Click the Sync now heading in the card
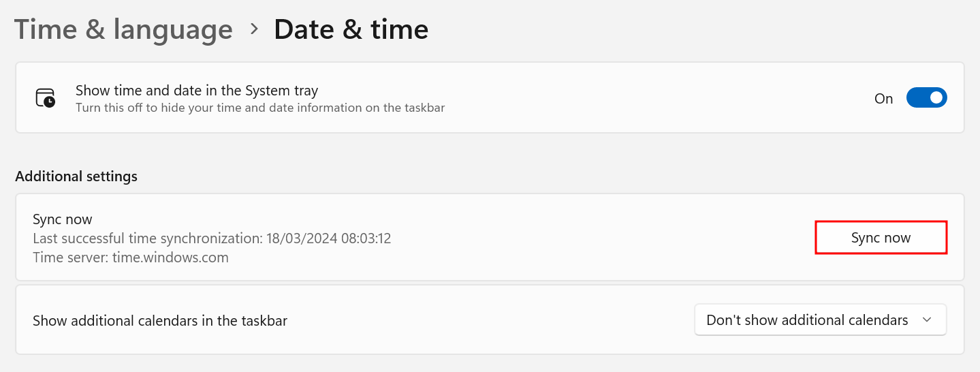This screenshot has height=372, width=980. 63,219
